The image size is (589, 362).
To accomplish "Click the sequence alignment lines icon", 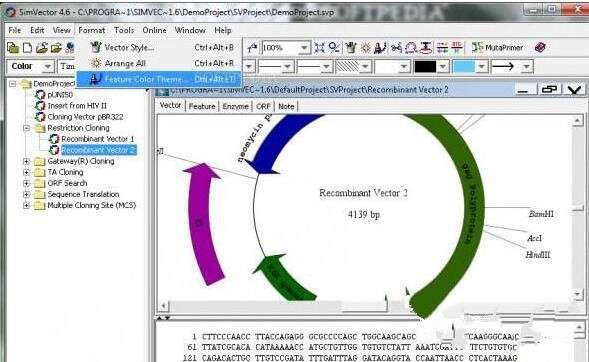I will pos(442,48).
